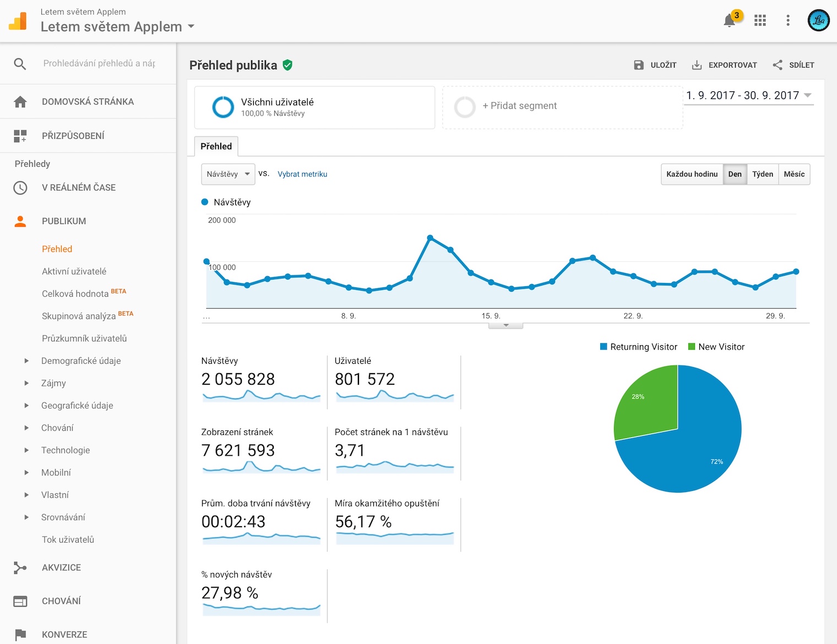The width and height of the screenshot is (837, 644).
Task: Click the save icon beside Uložit
Action: coord(639,65)
